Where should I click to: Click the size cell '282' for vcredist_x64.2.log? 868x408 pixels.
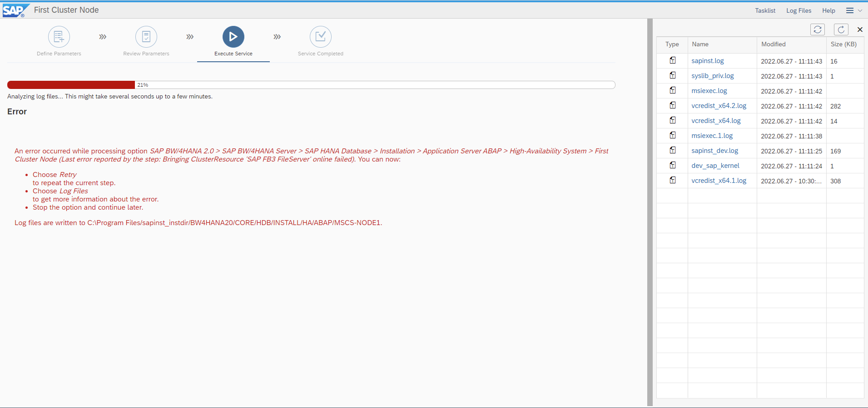pos(836,106)
